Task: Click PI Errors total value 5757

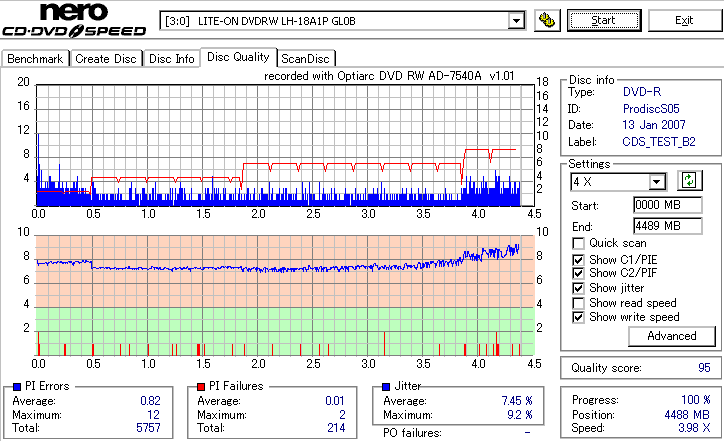Action: tap(148, 428)
